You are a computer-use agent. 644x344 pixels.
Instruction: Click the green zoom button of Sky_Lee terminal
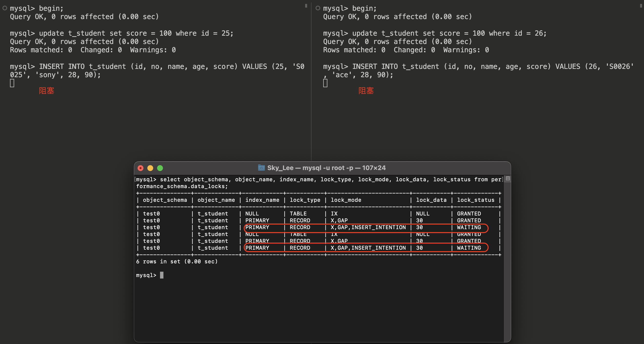pos(160,168)
